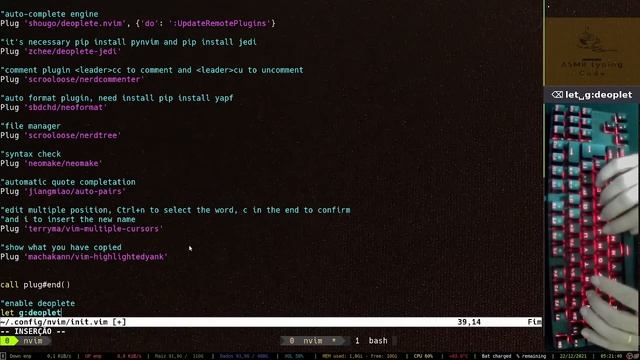Click the 'sbdchd/neoformat' plugin line
The height and width of the screenshot is (360, 640).
pos(53,107)
